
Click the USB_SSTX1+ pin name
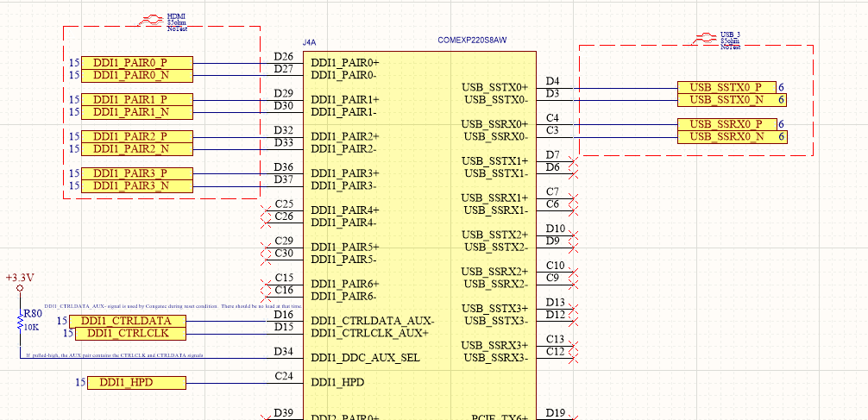(495, 161)
